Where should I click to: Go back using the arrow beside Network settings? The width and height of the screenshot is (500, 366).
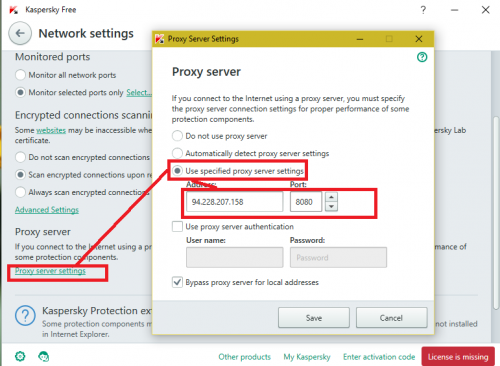coord(20,33)
